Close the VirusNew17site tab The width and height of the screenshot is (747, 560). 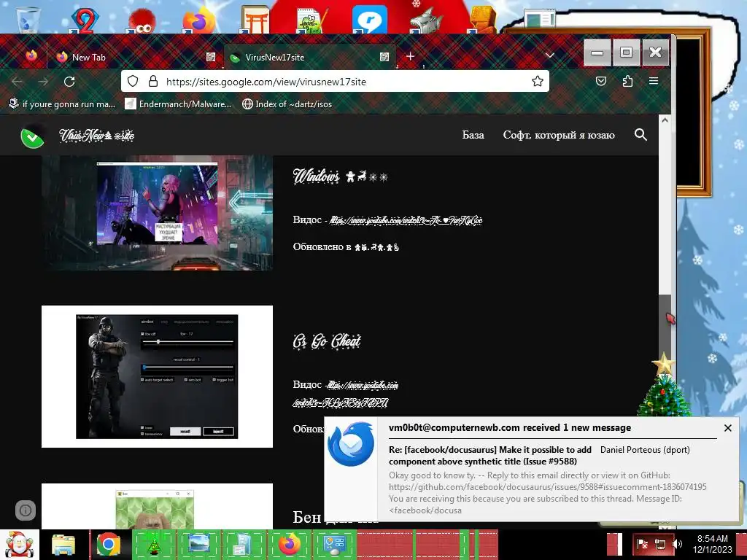click(x=384, y=57)
